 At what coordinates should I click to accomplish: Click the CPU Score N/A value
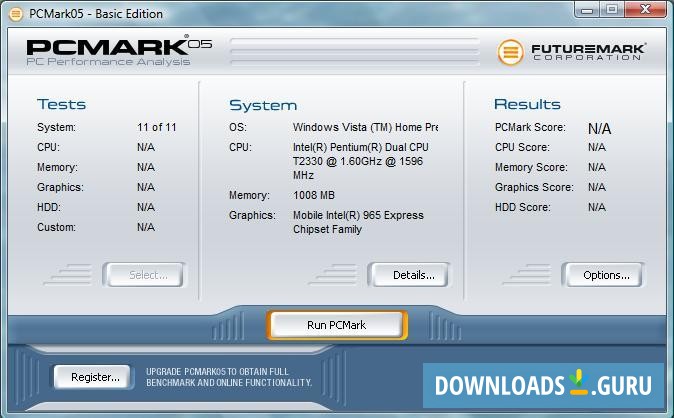pyautogui.click(x=597, y=147)
